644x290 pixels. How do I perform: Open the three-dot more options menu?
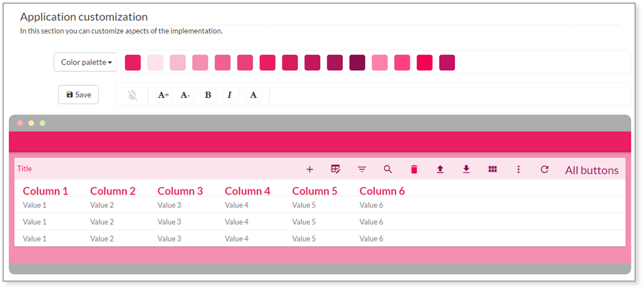[518, 169]
